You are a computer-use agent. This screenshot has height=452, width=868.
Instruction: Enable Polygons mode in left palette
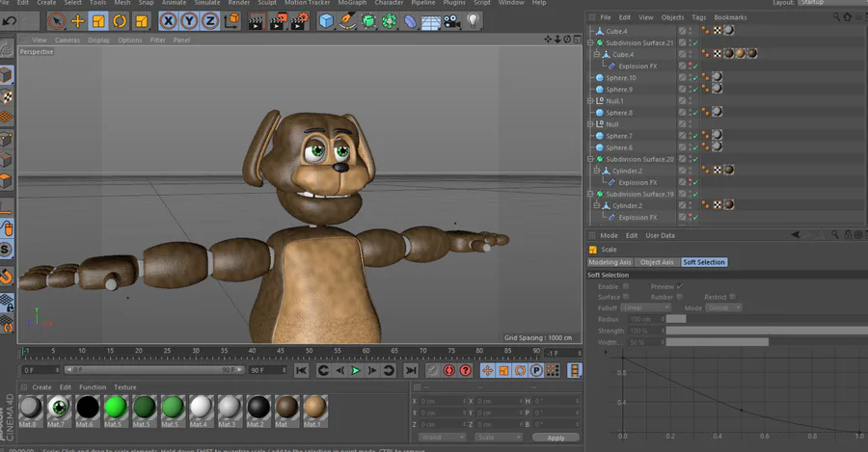6,181
